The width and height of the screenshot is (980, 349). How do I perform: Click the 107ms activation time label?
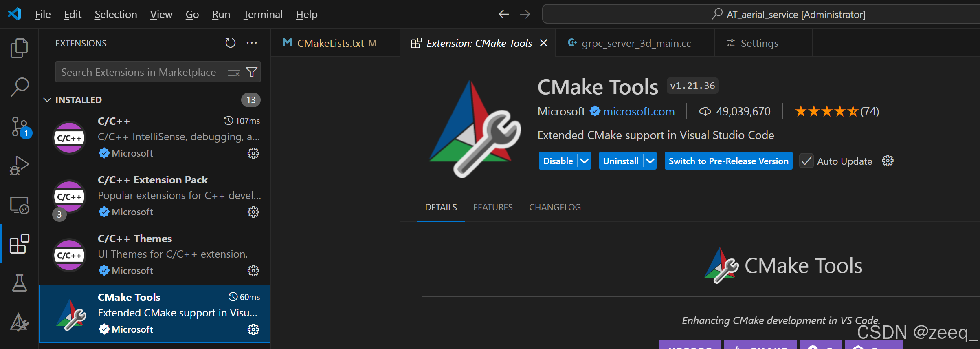tap(242, 121)
